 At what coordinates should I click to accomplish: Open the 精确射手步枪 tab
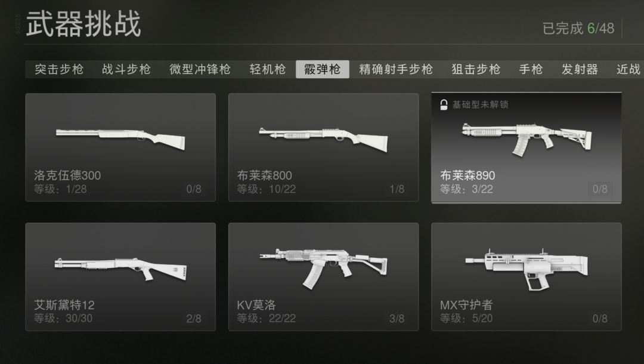tap(396, 69)
